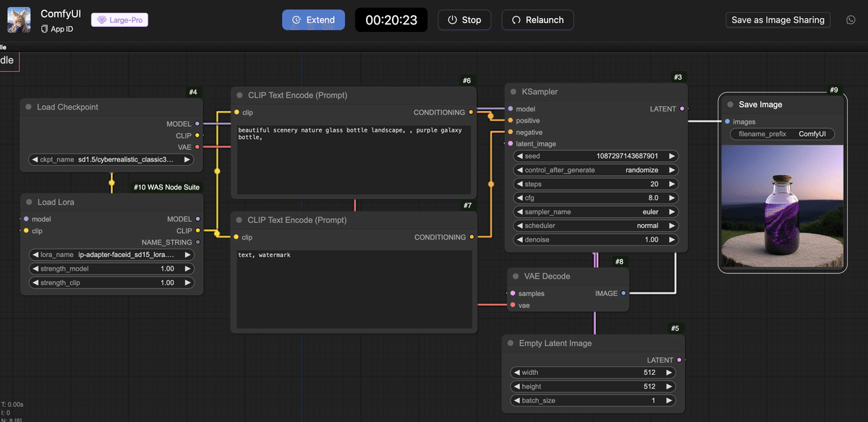Collapse the KSampler node via its title dot

click(513, 92)
